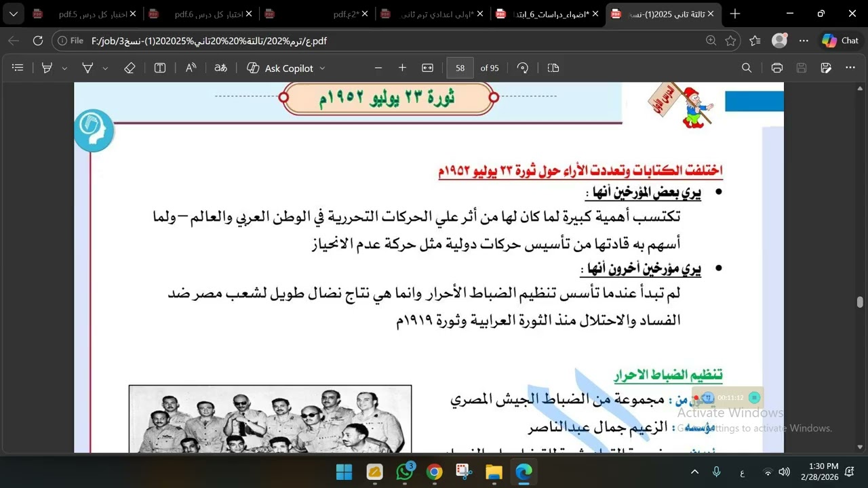Viewport: 868px width, 488px height.
Task: Click the Free Officers group photo
Action: (270, 419)
